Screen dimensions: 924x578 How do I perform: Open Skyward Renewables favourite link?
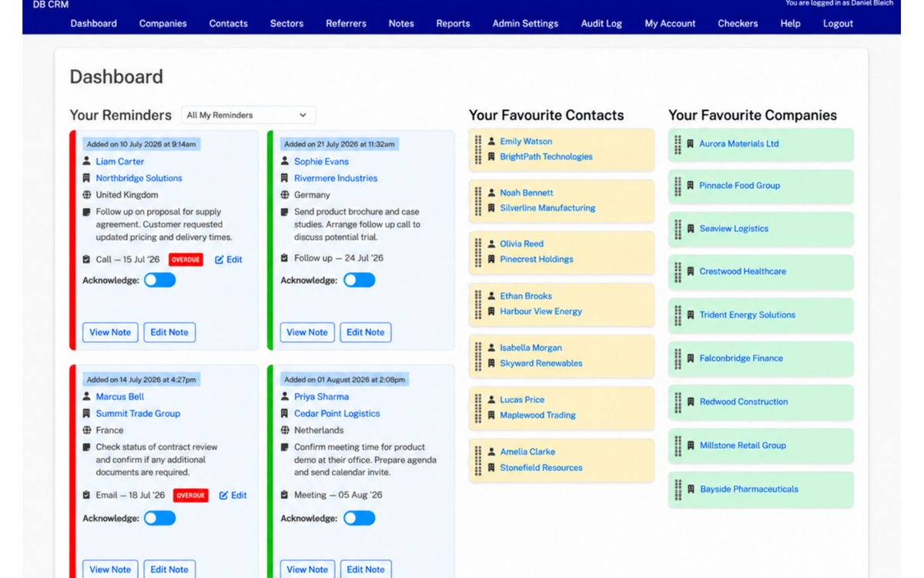pyautogui.click(x=541, y=363)
